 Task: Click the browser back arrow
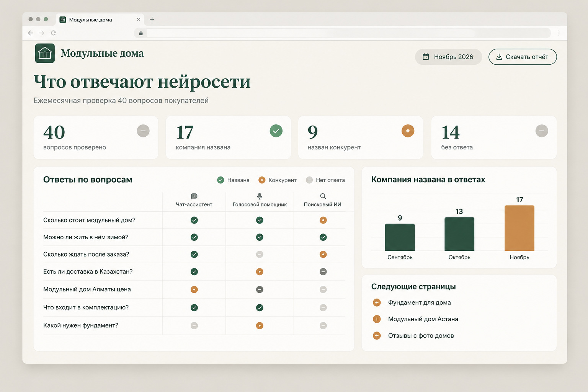pos(31,33)
